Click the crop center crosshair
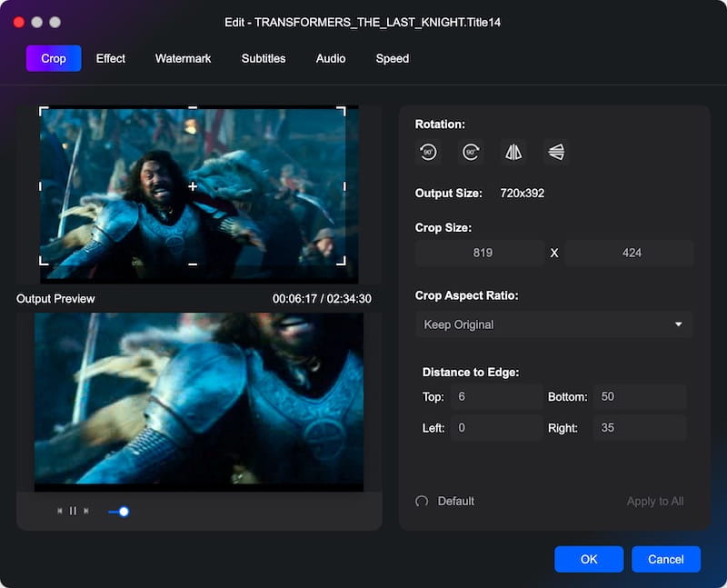727x588 pixels. [x=193, y=186]
